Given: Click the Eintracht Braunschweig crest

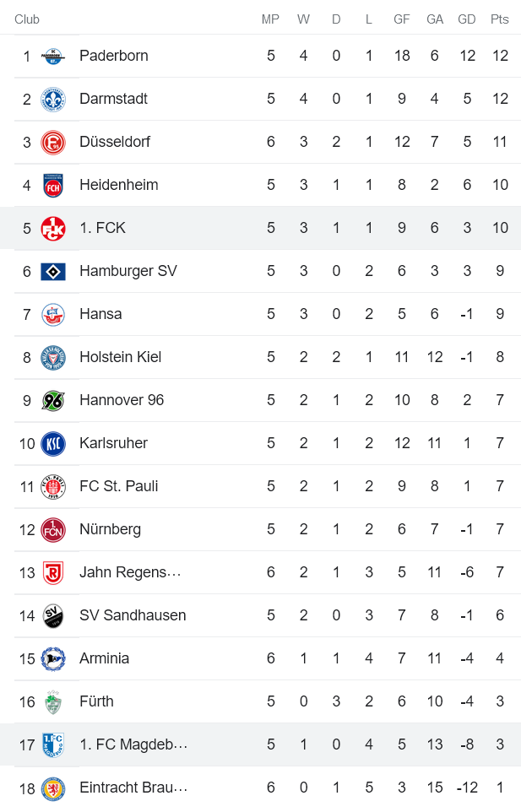Looking at the screenshot, I should click(52, 788).
